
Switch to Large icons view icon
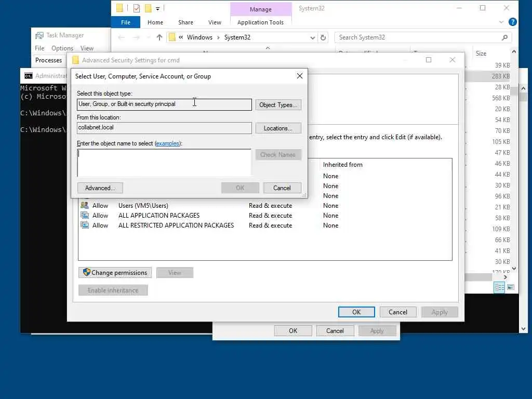[511, 287]
